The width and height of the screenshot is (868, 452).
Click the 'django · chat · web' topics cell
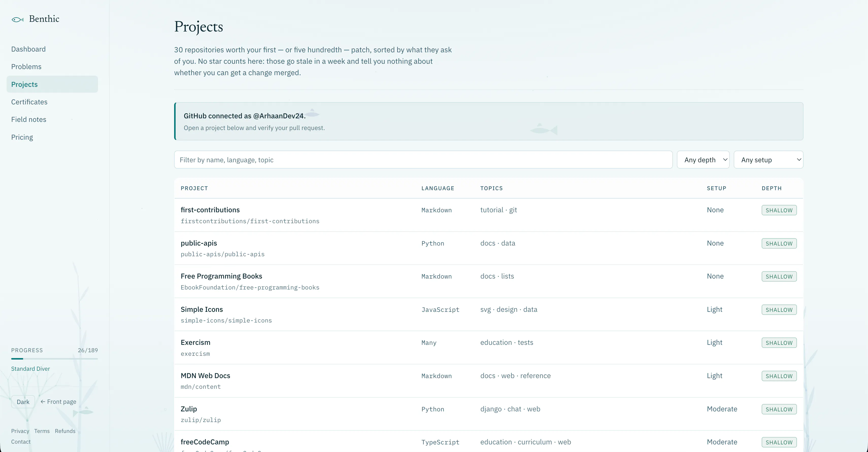click(510, 409)
